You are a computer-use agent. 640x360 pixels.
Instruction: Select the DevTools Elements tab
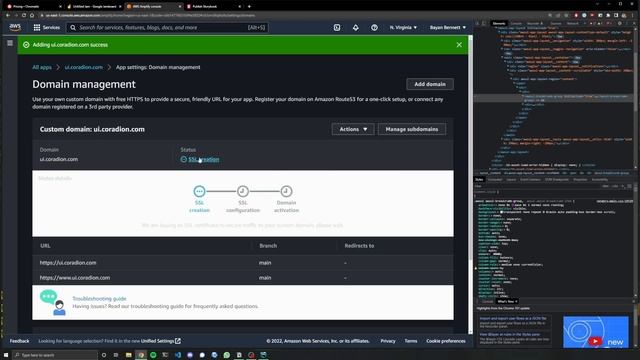pos(498,23)
